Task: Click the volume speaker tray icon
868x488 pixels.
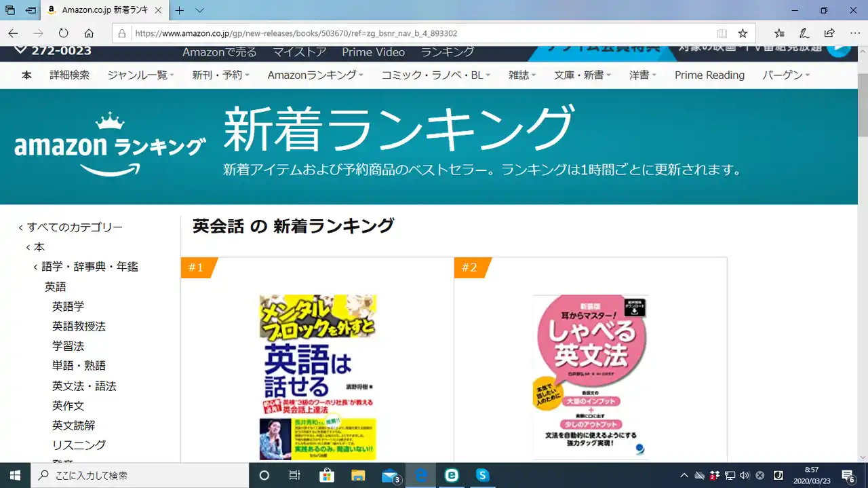Action: (x=745, y=475)
